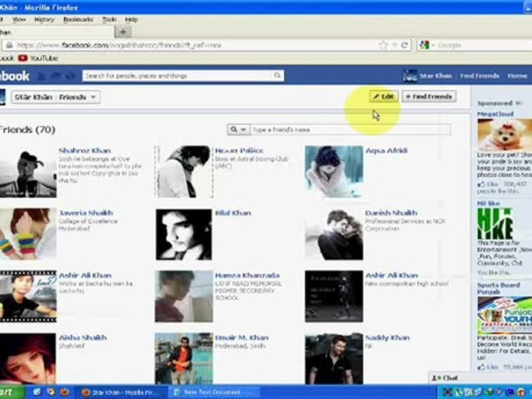The height and width of the screenshot is (399, 532).
Task: Open Saddy Khan's profile name link
Action: tap(387, 337)
